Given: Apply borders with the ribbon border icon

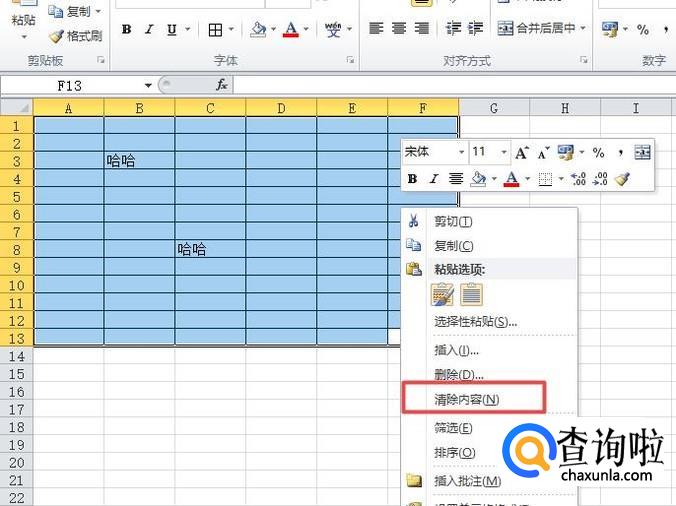Looking at the screenshot, I should tap(215, 30).
